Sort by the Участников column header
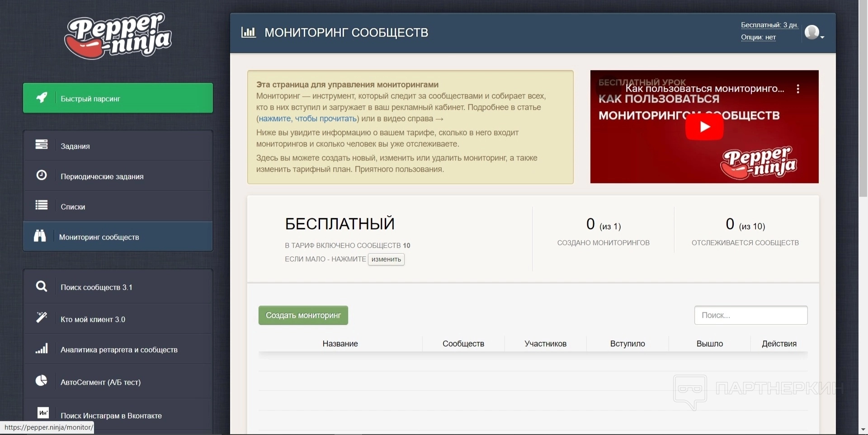868x435 pixels. [x=546, y=344]
